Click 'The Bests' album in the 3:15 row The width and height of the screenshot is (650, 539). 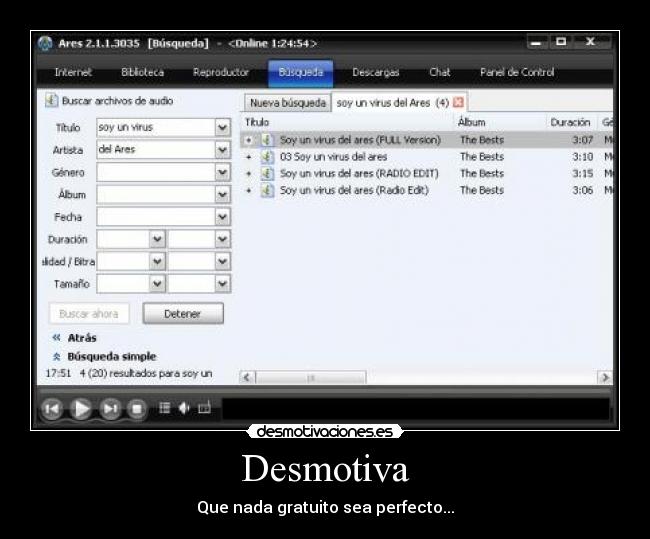tap(482, 173)
